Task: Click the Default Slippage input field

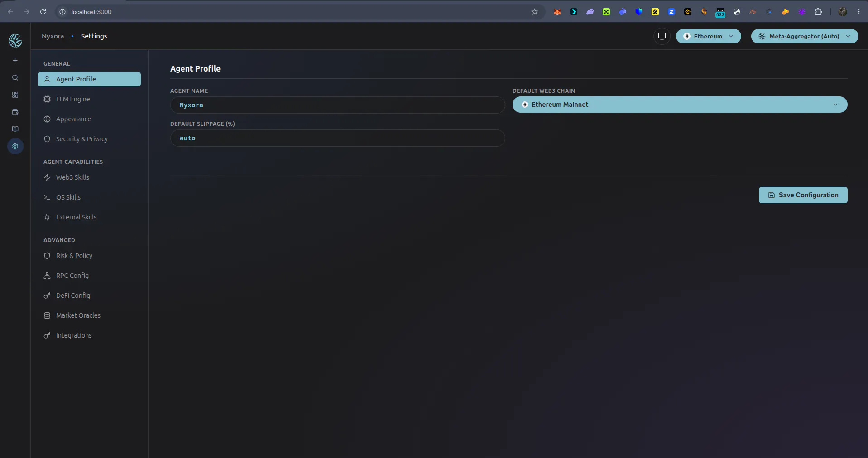Action: (x=337, y=138)
